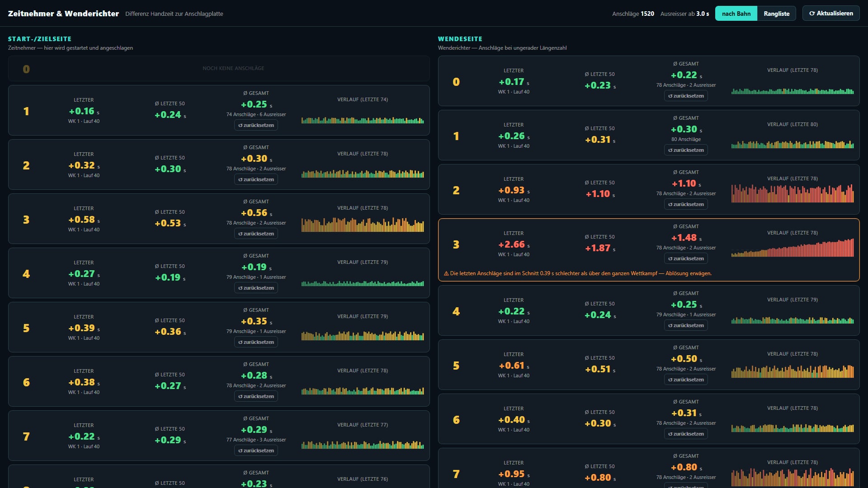Reset lane 4 on the Start-/Zielseite

click(x=256, y=288)
